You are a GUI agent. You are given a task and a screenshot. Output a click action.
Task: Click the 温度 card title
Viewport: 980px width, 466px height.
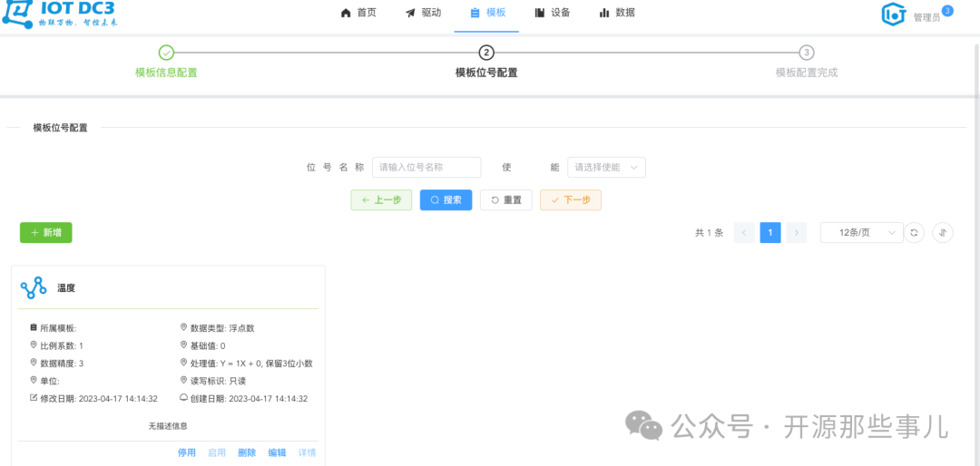tap(66, 288)
